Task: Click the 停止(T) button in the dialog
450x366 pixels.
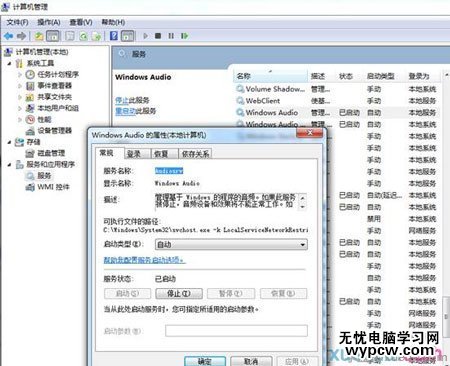Action: (179, 294)
